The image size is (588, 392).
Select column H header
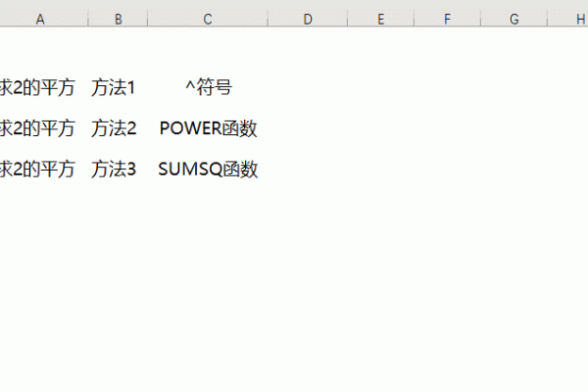click(568, 19)
